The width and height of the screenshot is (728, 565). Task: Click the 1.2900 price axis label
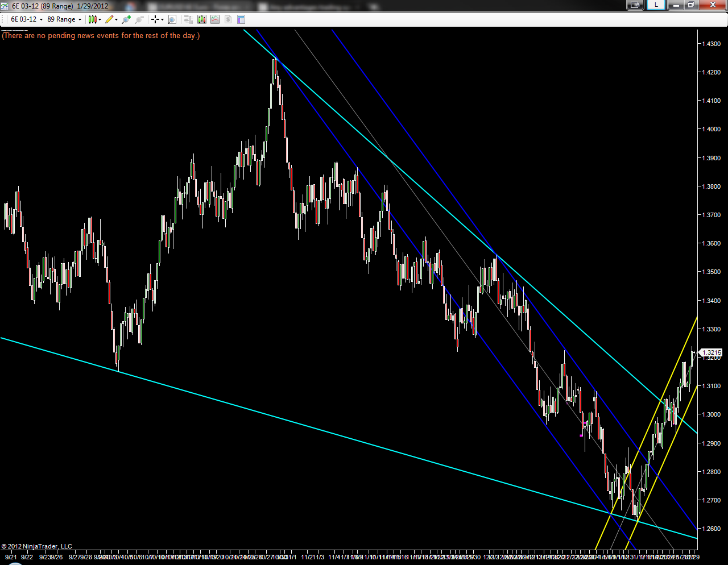pos(712,443)
